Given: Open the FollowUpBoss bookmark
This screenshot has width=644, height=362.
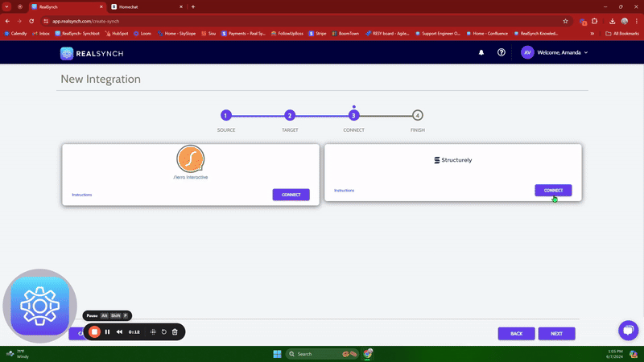Looking at the screenshot, I should (287, 34).
